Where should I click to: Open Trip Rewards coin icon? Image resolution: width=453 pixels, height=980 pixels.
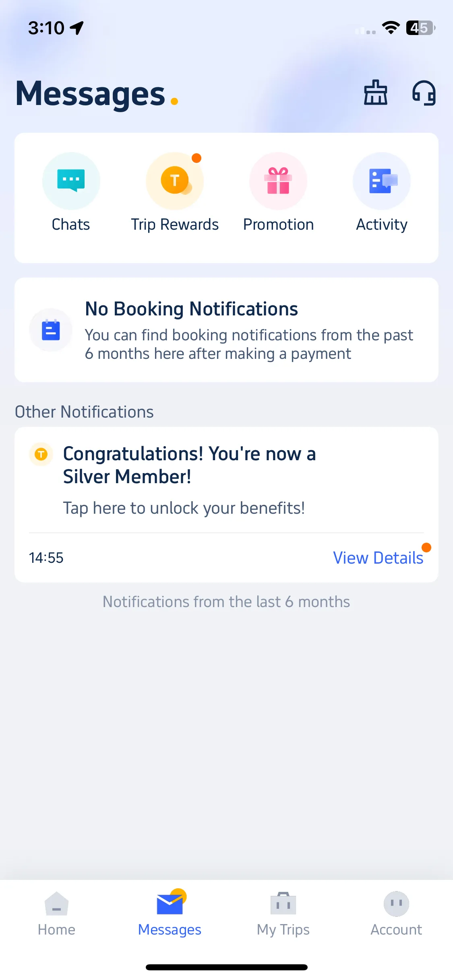175,181
